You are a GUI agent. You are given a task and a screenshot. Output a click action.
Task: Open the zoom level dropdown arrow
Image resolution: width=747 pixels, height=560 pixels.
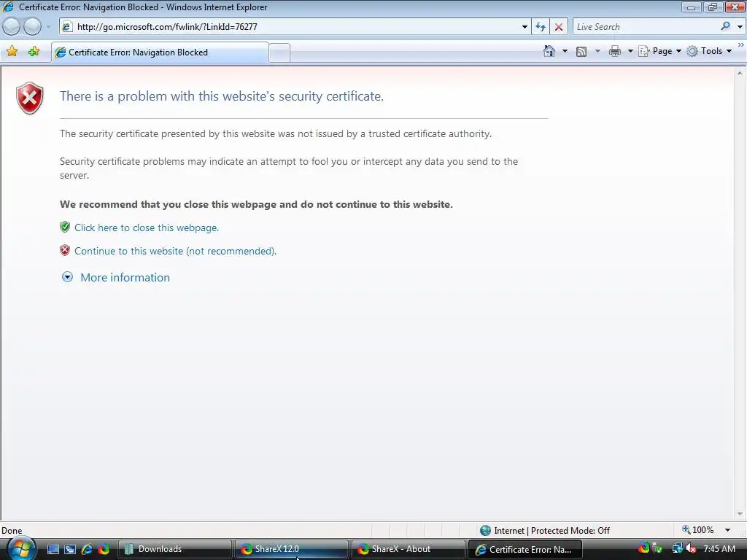[727, 531]
